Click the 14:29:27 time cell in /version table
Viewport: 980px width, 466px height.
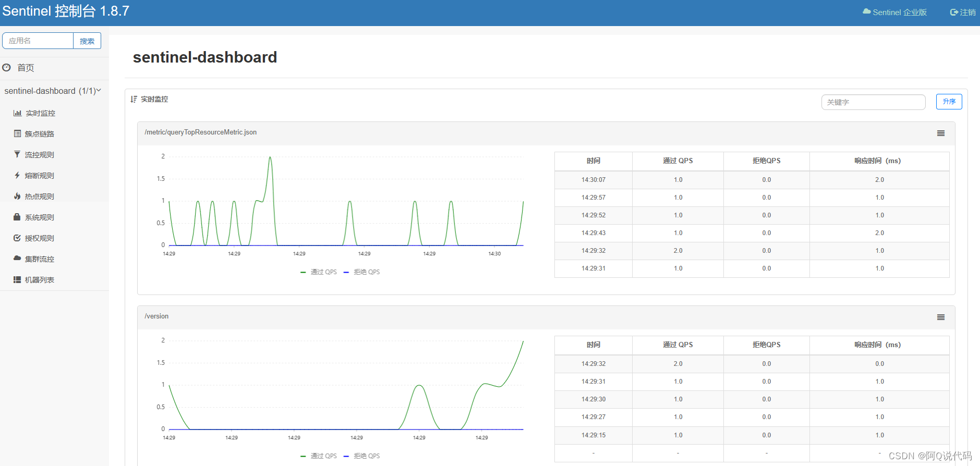tap(594, 417)
